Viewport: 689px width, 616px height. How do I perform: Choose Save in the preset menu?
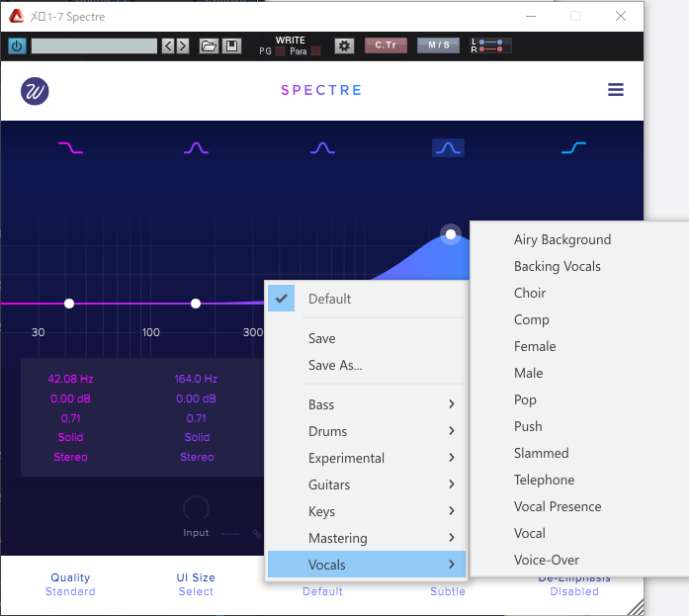(x=367, y=338)
